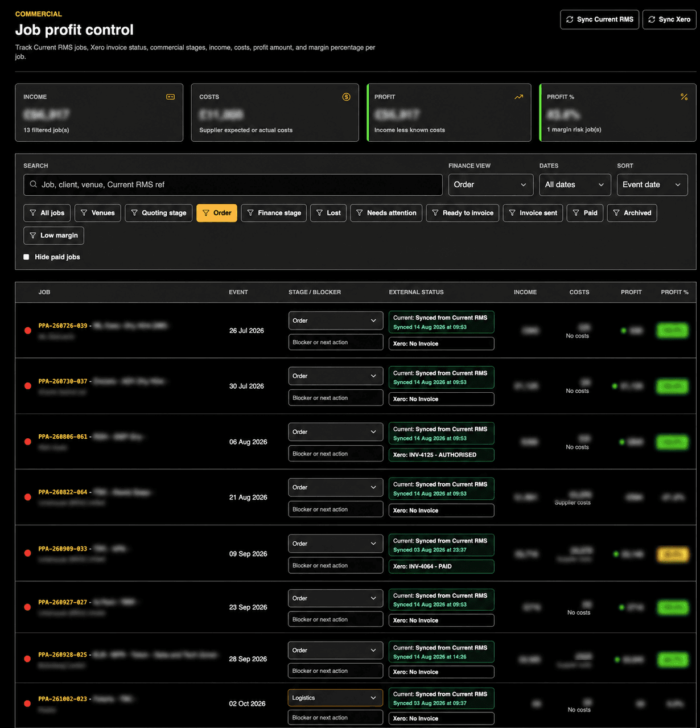Click the funnel icon on Lost filter
This screenshot has width=700, height=728.
point(319,213)
